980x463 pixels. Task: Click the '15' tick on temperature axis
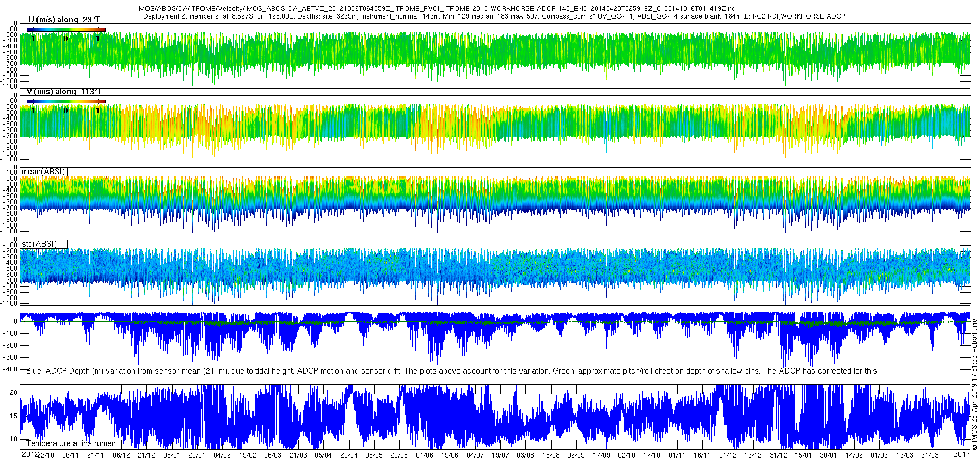[x=14, y=416]
